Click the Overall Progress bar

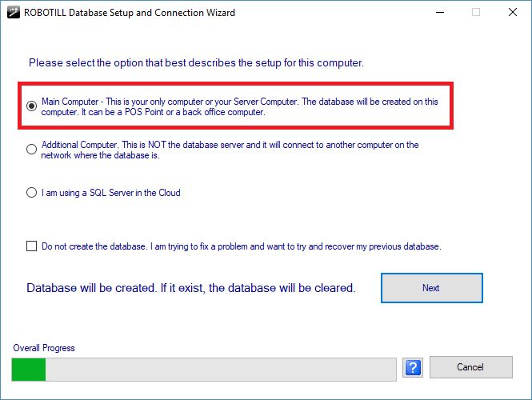point(204,369)
